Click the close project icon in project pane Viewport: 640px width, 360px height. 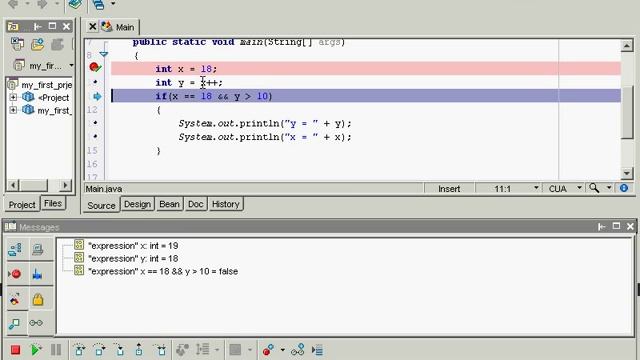tap(18, 44)
